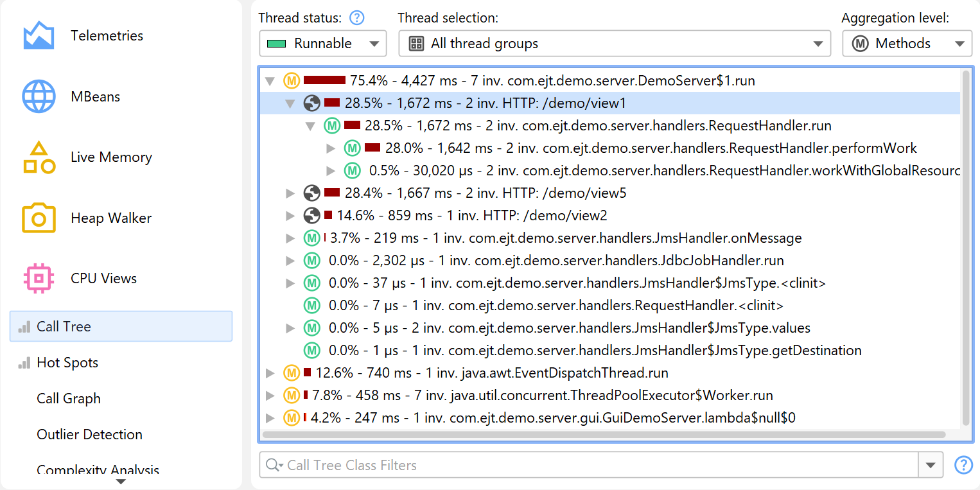Open the MBeans globe icon
980x490 pixels.
pos(39,96)
